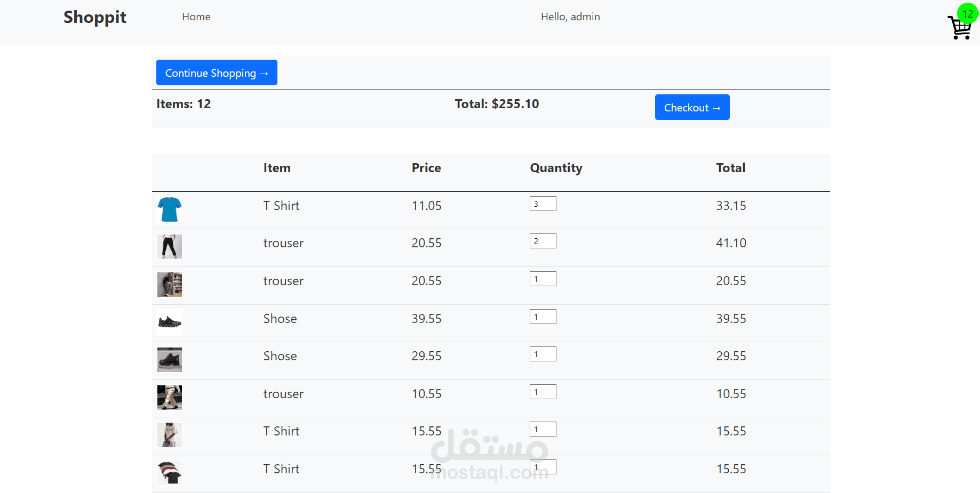Click the Shose thumbnail priced 29.55
Screen dimensions: 980x493
coord(170,360)
